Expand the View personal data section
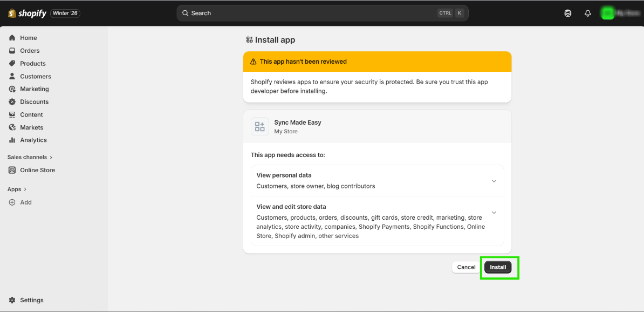This screenshot has width=644, height=312. point(494,181)
